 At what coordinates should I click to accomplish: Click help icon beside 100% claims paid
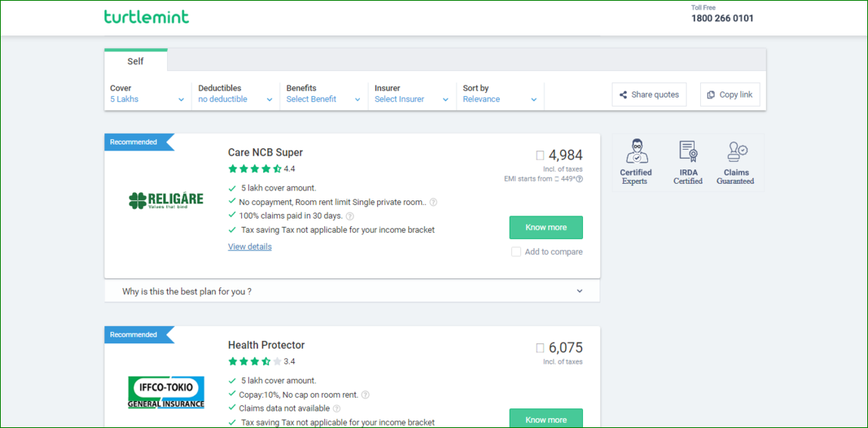[349, 216]
